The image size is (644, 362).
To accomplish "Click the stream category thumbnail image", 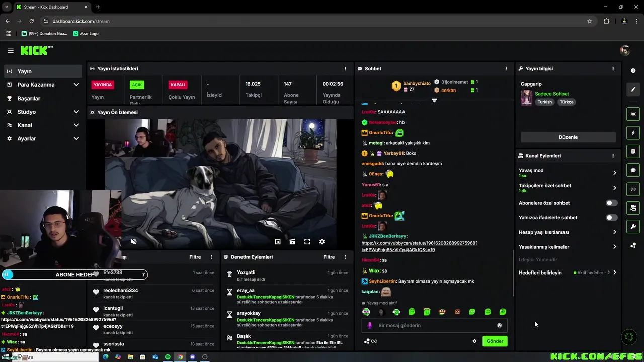I will click(526, 98).
